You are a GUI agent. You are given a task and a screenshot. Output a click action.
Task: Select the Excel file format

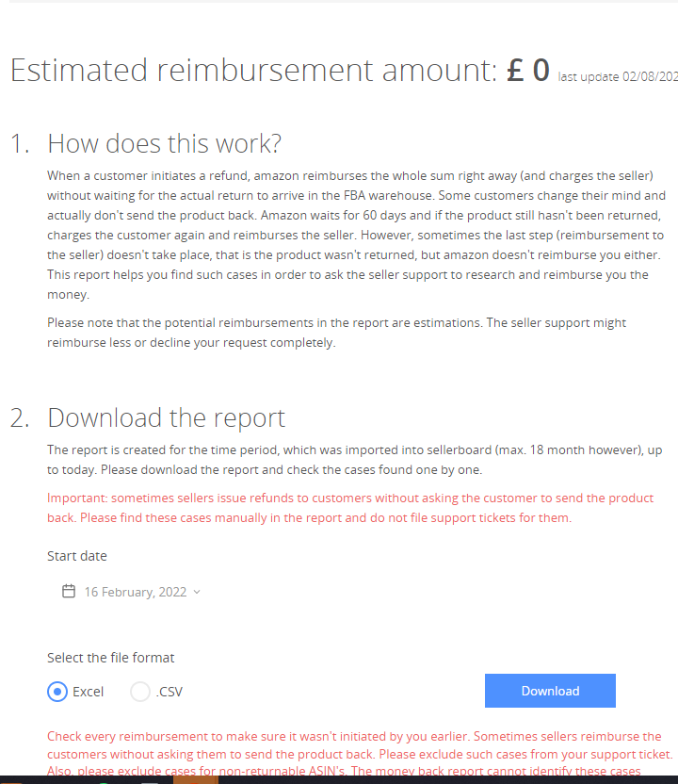coord(57,691)
